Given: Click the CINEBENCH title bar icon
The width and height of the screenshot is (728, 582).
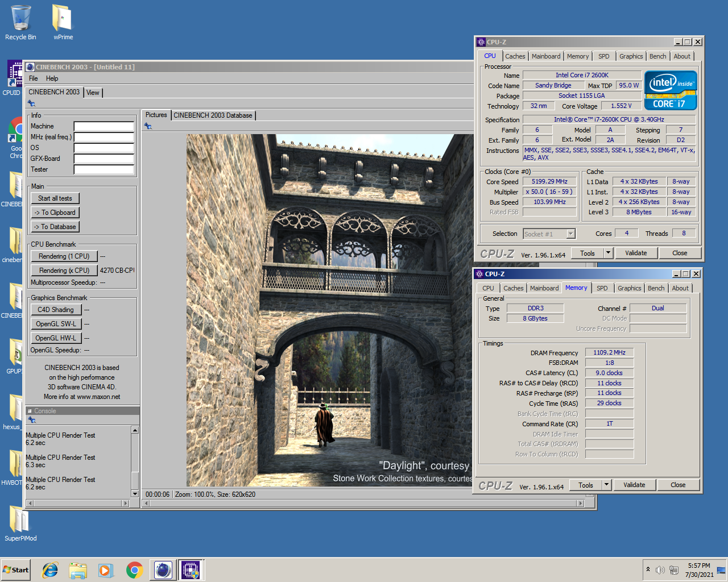Looking at the screenshot, I should point(30,67).
